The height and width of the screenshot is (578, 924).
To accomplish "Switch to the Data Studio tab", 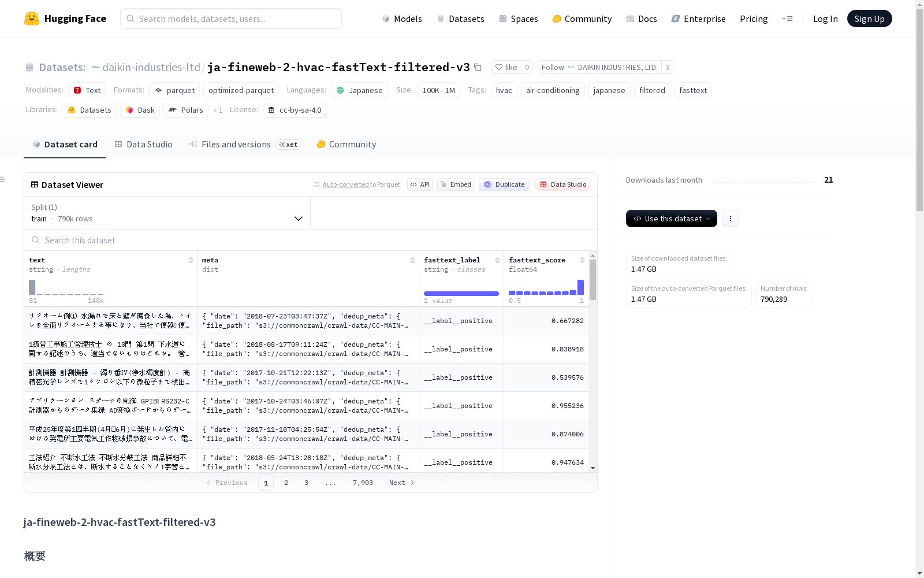I will (x=144, y=144).
